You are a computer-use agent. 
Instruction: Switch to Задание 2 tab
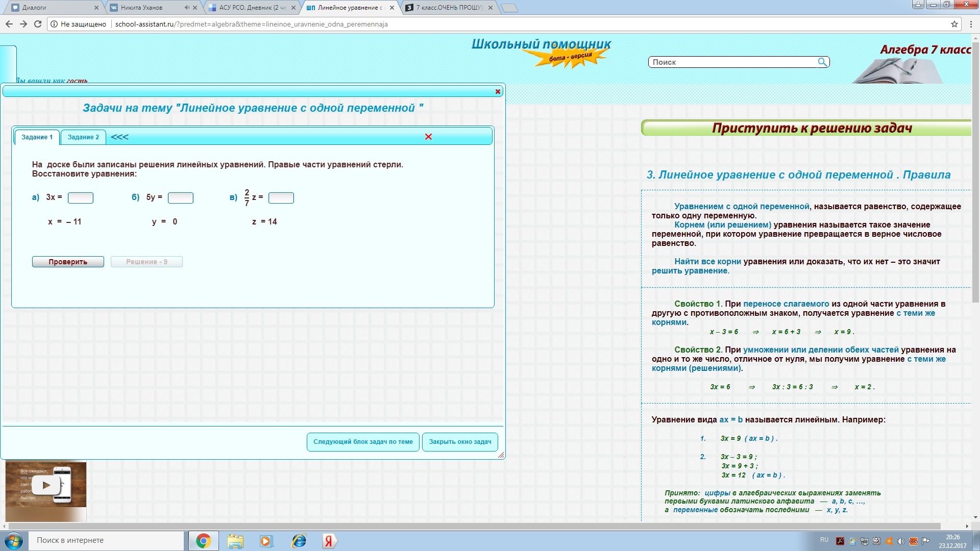tap(83, 137)
